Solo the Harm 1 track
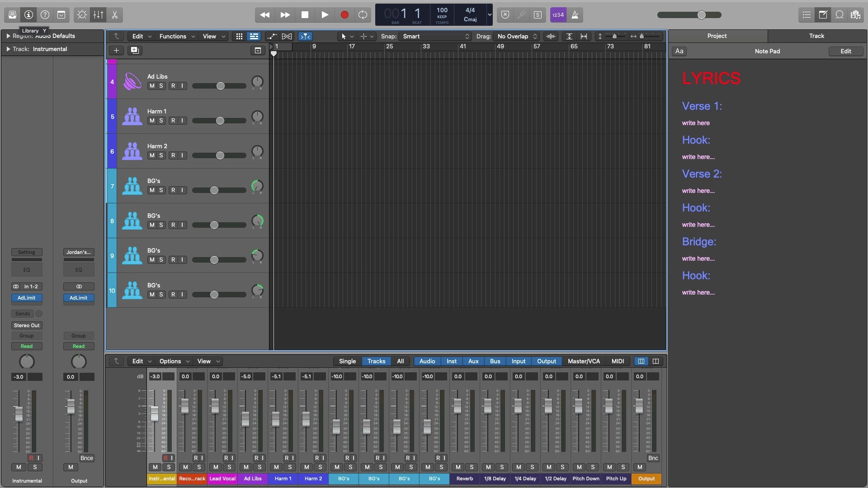The image size is (868, 488). [x=161, y=121]
